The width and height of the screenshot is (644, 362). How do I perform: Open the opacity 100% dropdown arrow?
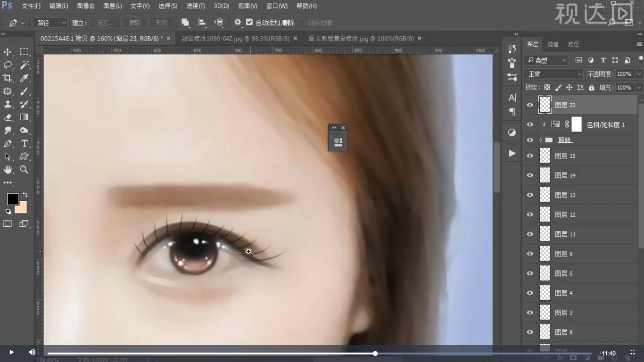[639, 74]
